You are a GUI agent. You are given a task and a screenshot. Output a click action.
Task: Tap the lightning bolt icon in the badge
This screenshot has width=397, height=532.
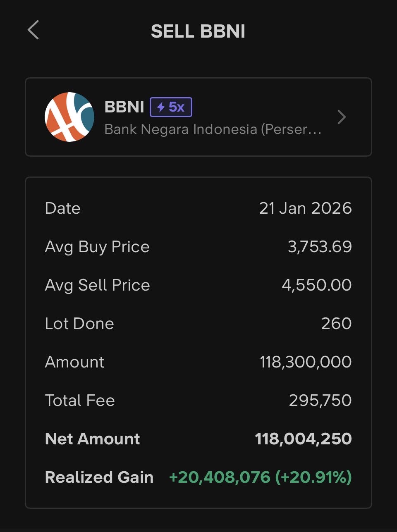[161, 107]
